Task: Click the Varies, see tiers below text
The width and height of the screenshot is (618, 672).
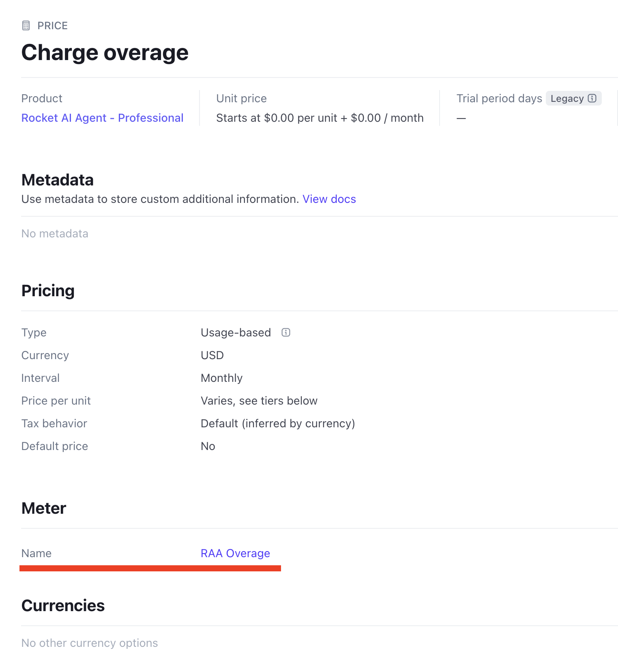Action: point(259,401)
